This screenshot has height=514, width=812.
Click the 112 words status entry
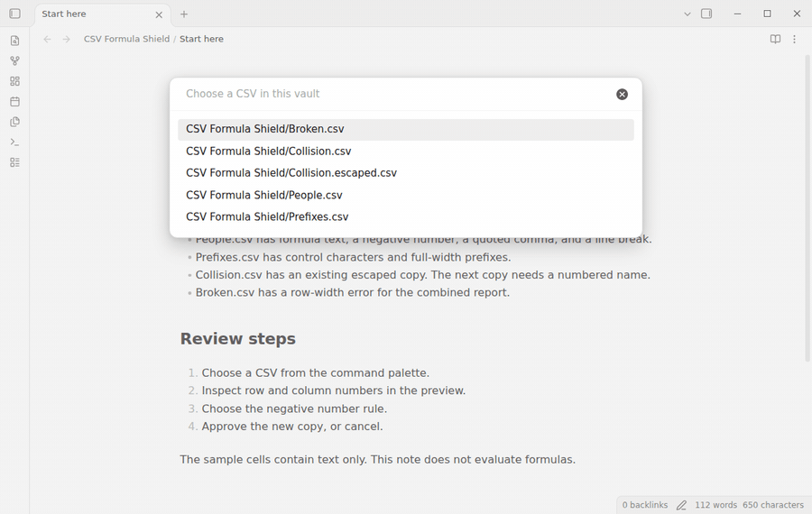[715, 505]
